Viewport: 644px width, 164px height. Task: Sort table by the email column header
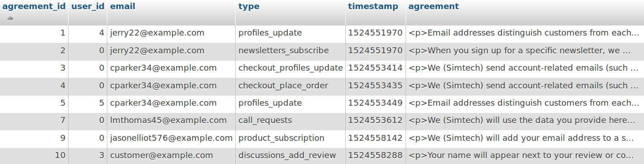click(x=122, y=6)
